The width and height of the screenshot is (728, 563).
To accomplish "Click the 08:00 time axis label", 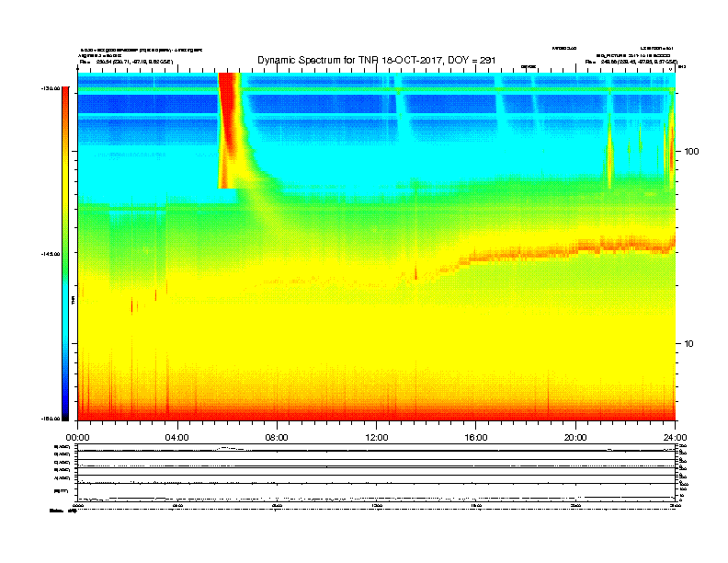I will click(x=277, y=438).
